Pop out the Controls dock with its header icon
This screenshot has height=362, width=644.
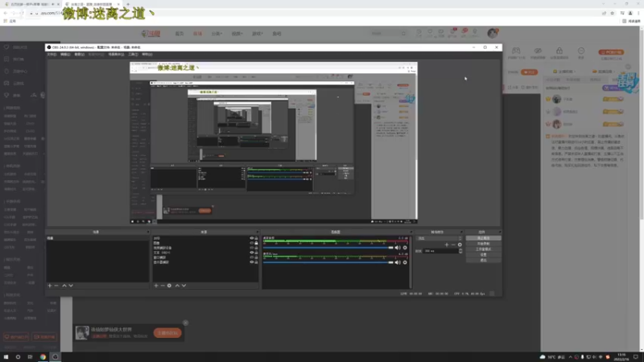500,232
